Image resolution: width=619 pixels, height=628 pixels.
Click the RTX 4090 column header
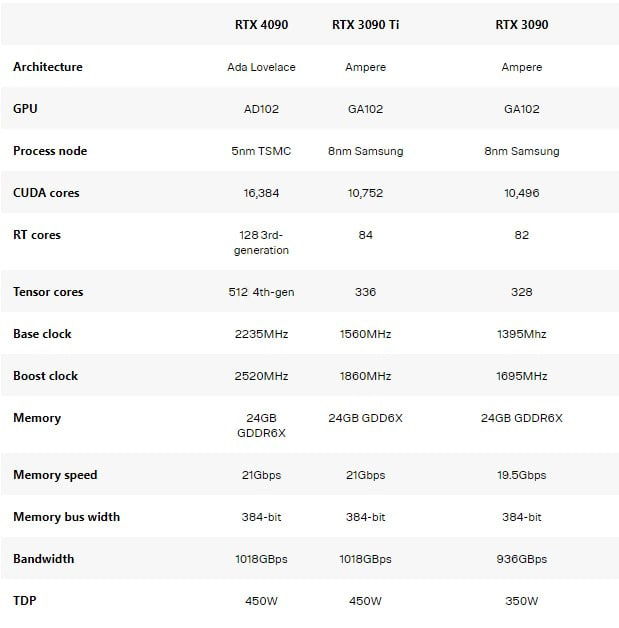261,26
